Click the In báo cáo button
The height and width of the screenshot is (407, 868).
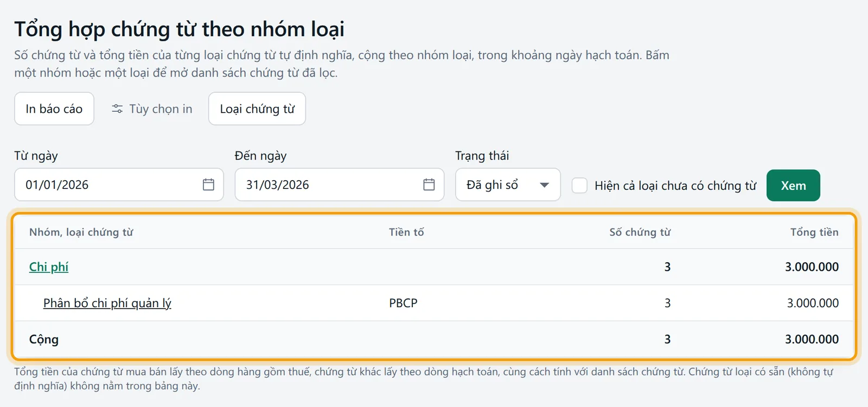point(54,109)
